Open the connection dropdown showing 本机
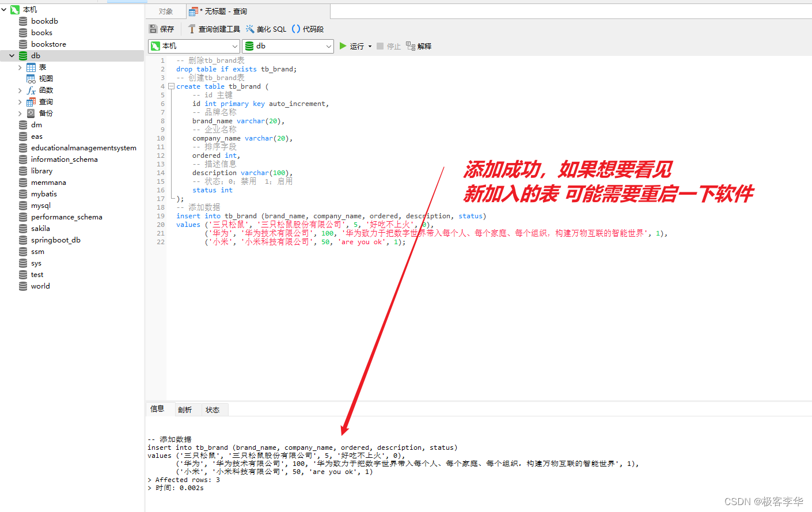 click(x=194, y=46)
